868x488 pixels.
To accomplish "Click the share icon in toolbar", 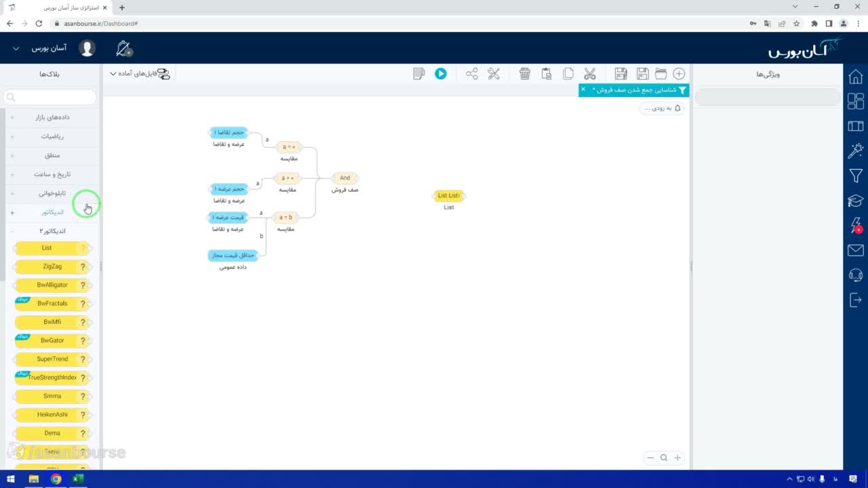I will tap(472, 74).
